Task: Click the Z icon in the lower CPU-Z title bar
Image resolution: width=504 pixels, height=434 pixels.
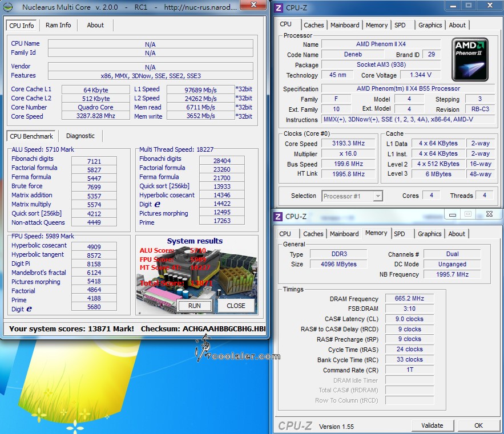Action: pos(278,217)
